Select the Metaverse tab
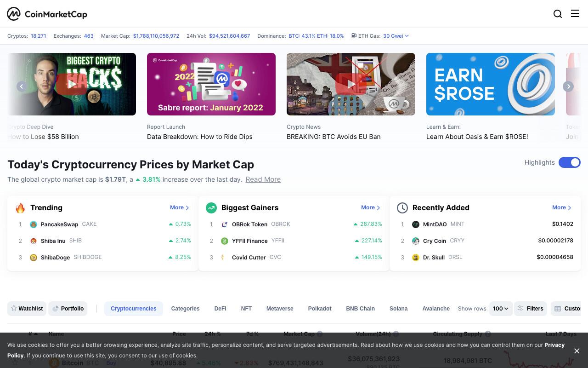The height and width of the screenshot is (368, 588). click(280, 309)
